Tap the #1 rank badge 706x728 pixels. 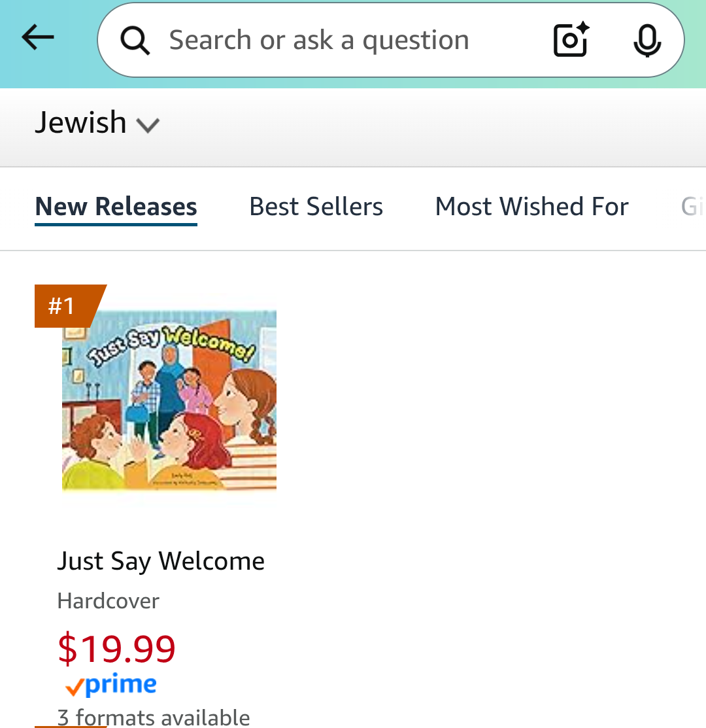tap(63, 305)
